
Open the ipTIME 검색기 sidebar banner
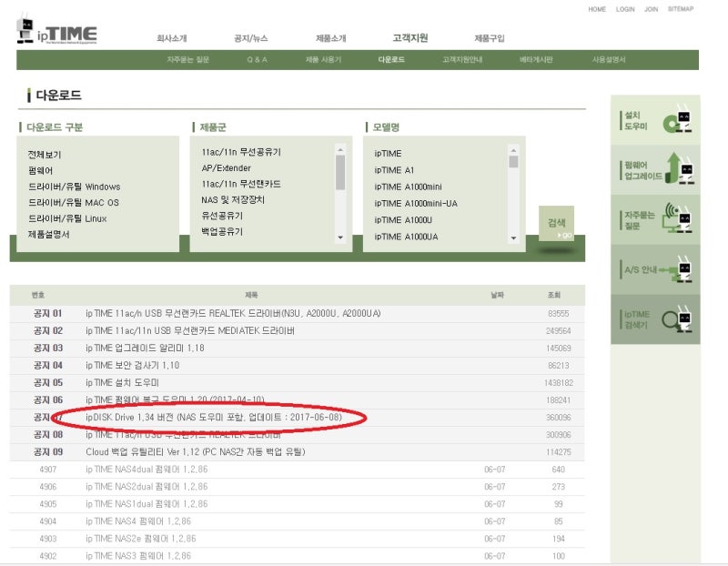655,319
